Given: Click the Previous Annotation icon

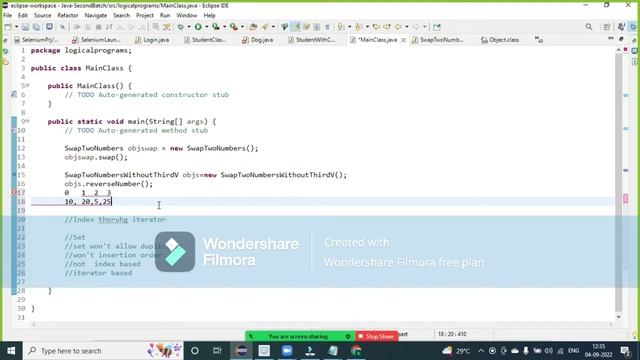Looking at the screenshot, I should pyautogui.click(x=359, y=27).
